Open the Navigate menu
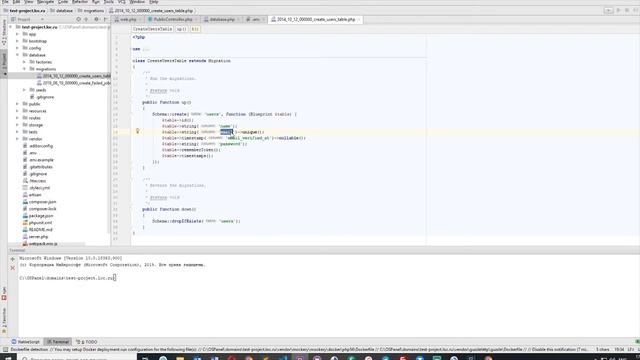640x360 pixels. pyautogui.click(x=45, y=2)
